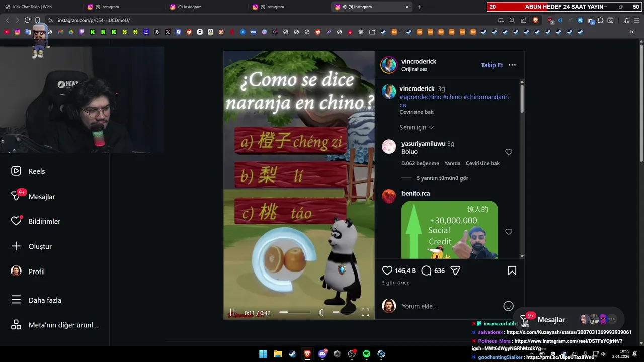Switch to the second Instagram tab
The height and width of the screenshot is (362, 644).
(x=124, y=7)
